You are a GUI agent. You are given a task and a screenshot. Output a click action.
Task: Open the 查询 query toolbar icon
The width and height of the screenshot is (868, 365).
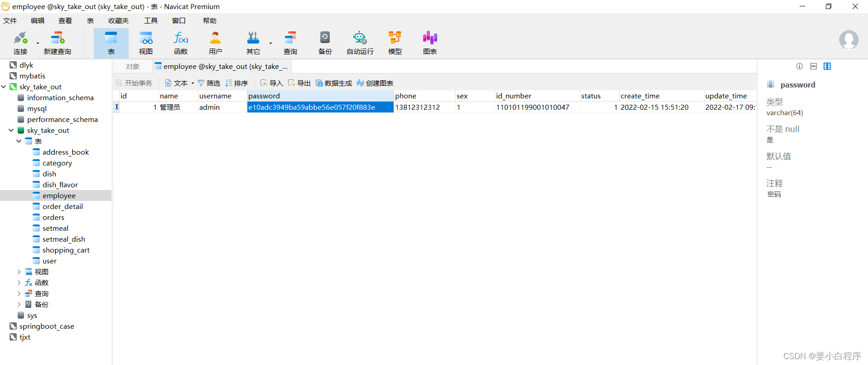(x=290, y=43)
